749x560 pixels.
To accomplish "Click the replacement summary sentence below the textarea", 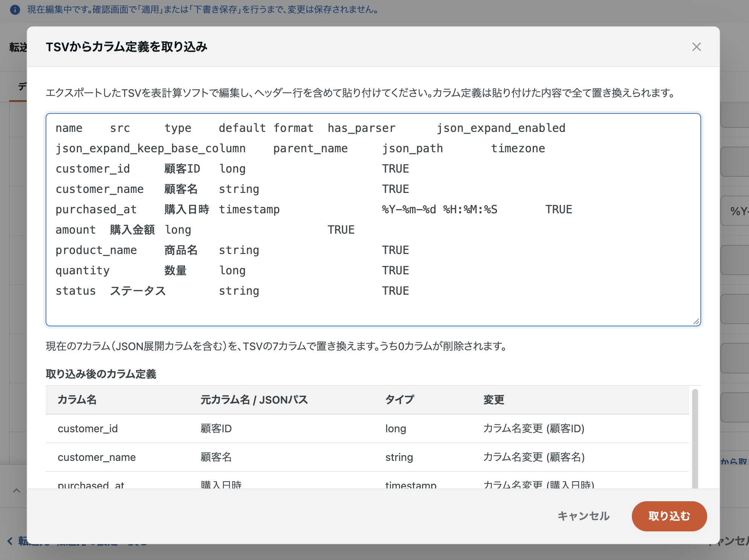I will click(277, 346).
